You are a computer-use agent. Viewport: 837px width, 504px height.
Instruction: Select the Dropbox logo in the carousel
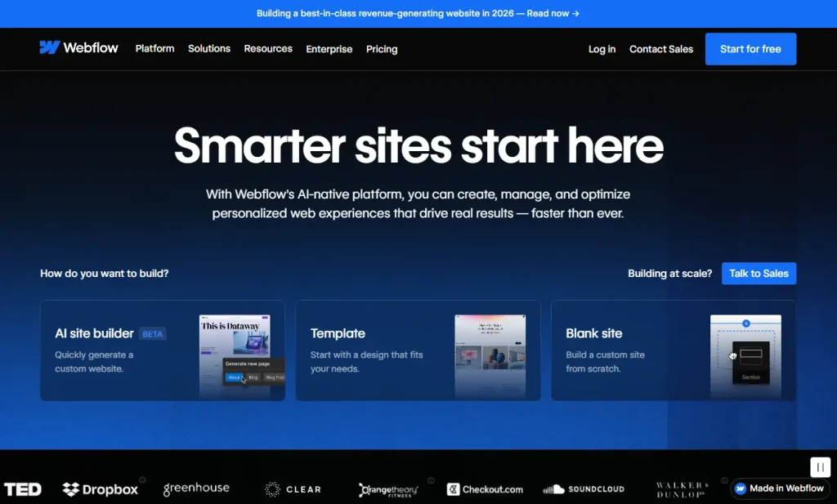(x=101, y=488)
